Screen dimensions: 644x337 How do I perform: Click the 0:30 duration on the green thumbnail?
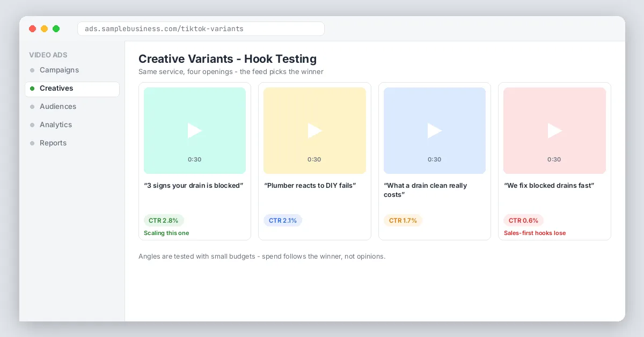[195, 159]
